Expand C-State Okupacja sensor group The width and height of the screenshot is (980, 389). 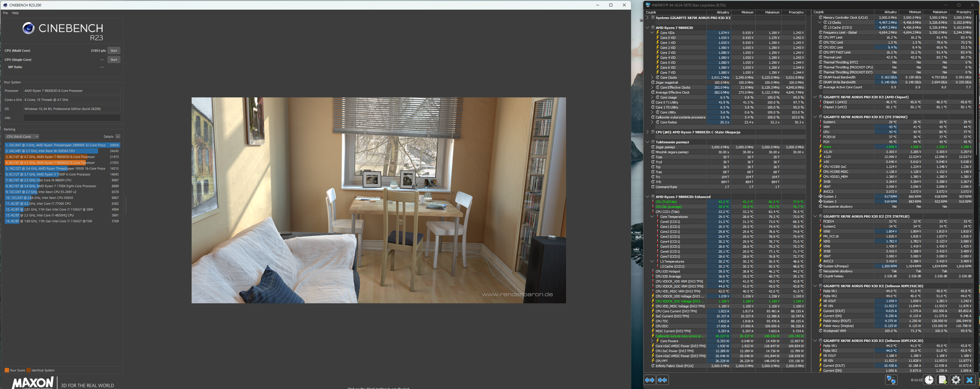pos(647,132)
